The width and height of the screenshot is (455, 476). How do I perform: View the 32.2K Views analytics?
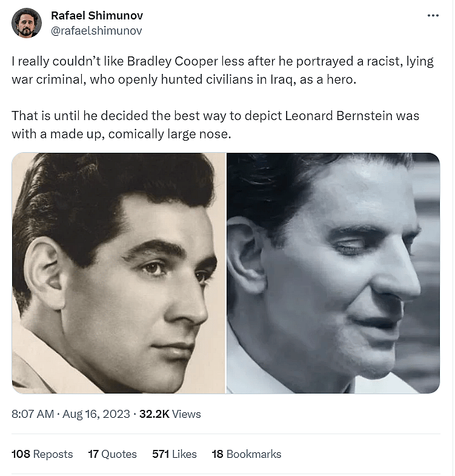(170, 414)
